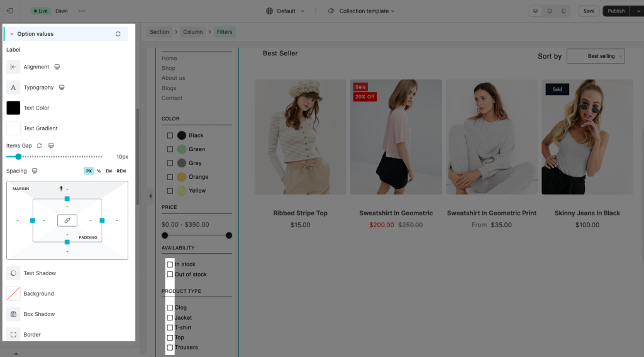
Task: Switch to tablet device preview
Action: click(x=550, y=11)
